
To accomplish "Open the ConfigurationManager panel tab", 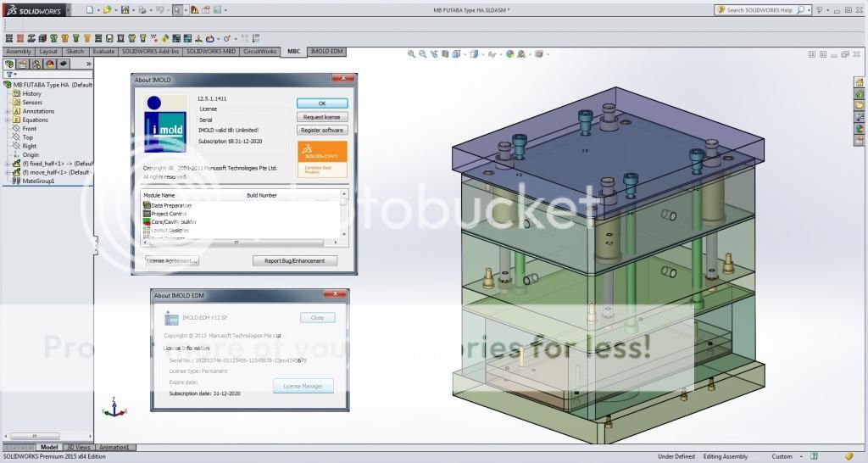I will point(36,64).
